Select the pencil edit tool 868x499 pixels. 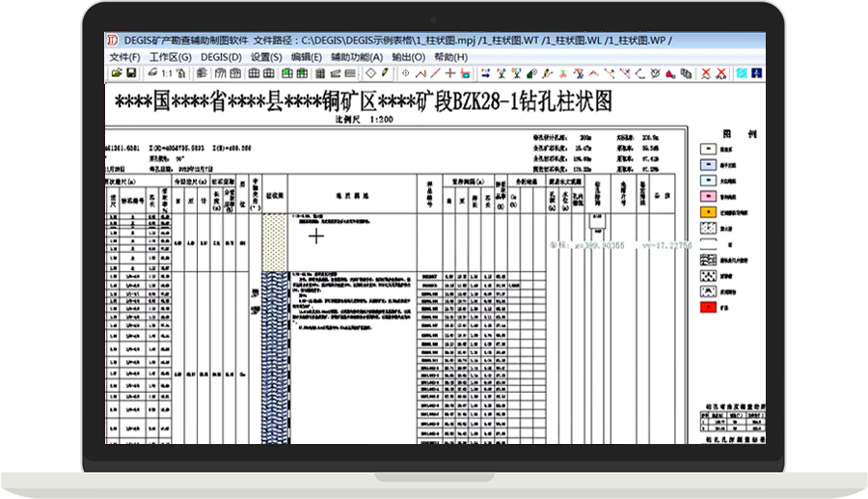[x=385, y=73]
